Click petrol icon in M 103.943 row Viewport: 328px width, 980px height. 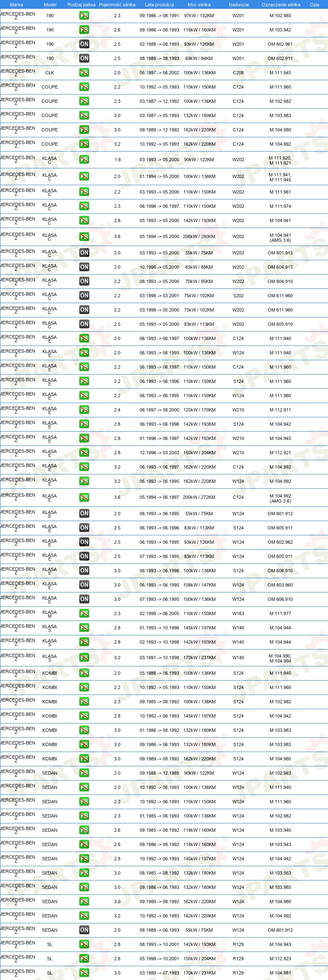[84, 844]
